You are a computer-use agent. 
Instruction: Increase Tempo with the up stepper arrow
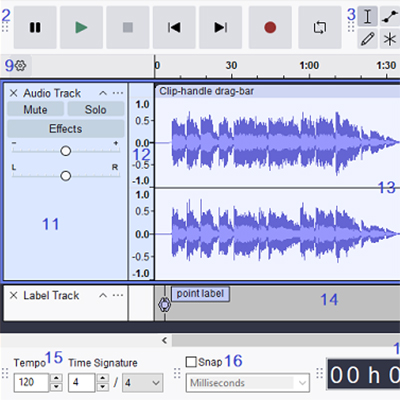[x=56, y=378]
